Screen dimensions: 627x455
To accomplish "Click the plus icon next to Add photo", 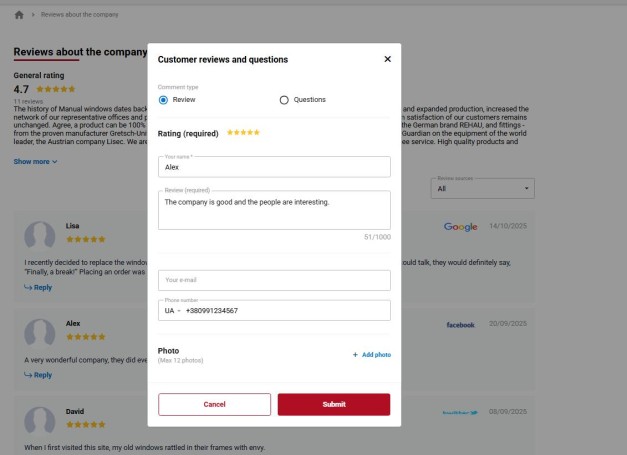I will click(355, 355).
